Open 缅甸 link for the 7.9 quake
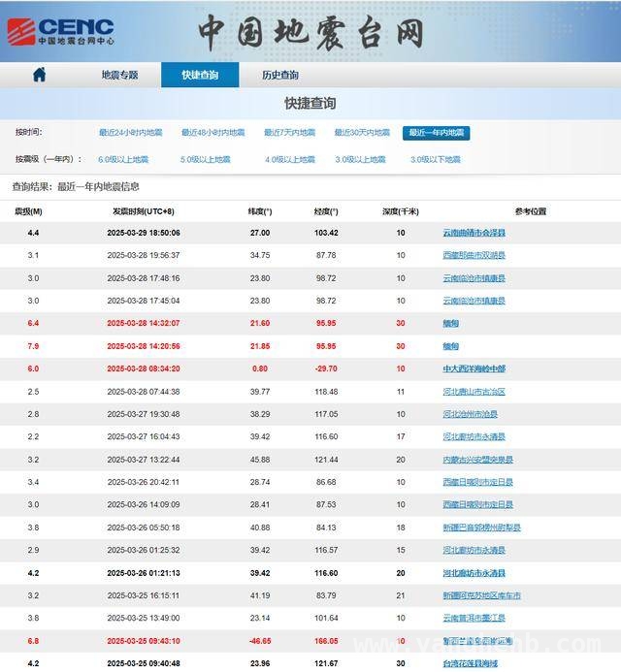The width and height of the screenshot is (621, 672). coord(451,346)
